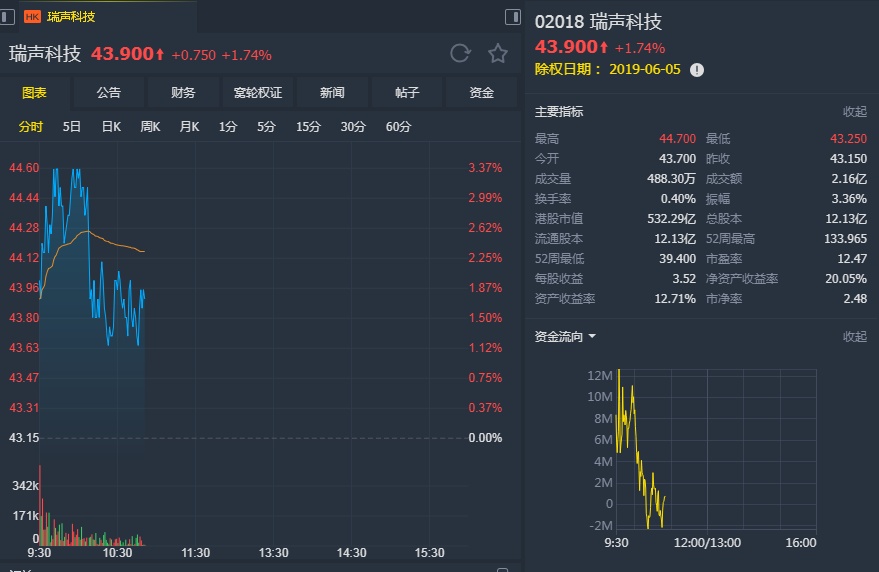Click the HK market badge icon
This screenshot has width=879, height=572.
click(32, 16)
